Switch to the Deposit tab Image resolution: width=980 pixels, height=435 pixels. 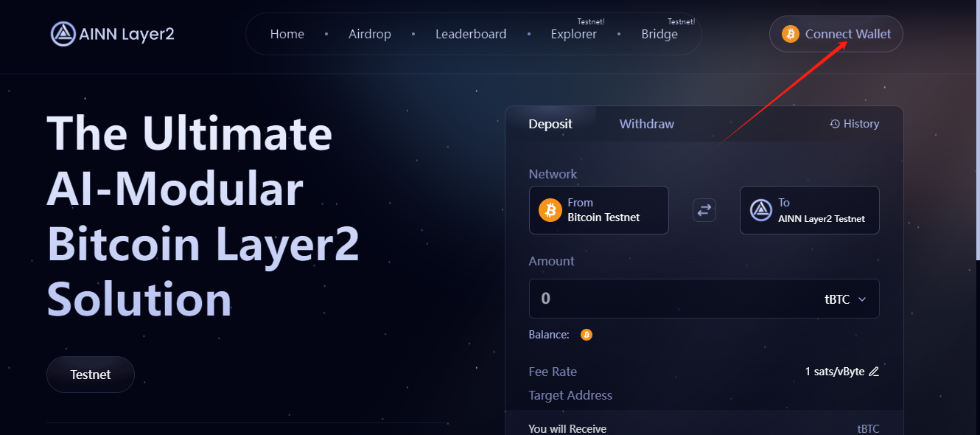[x=550, y=124]
